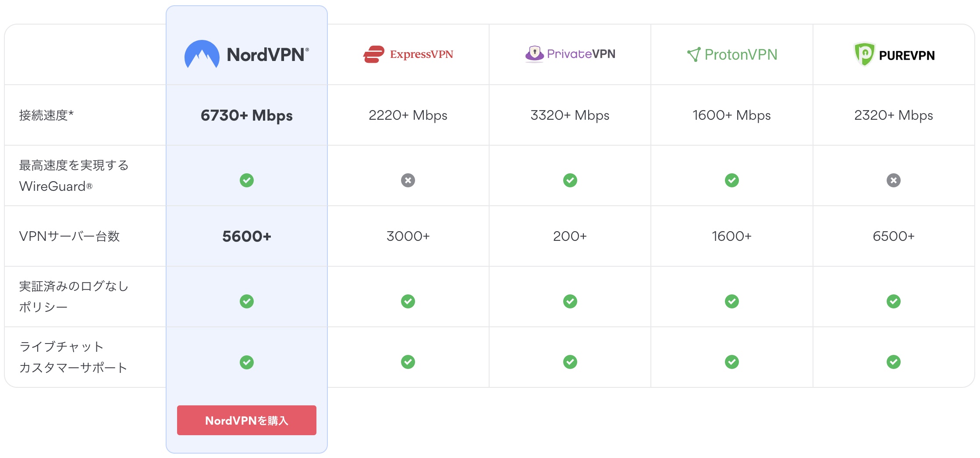
Task: Click NordVPN's WireGuard green checkmark
Action: [247, 180]
